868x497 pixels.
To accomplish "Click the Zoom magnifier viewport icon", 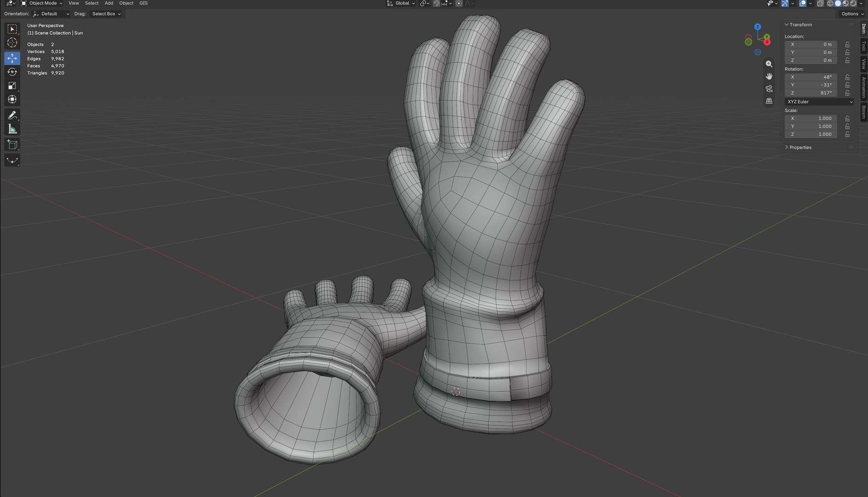I will 769,64.
